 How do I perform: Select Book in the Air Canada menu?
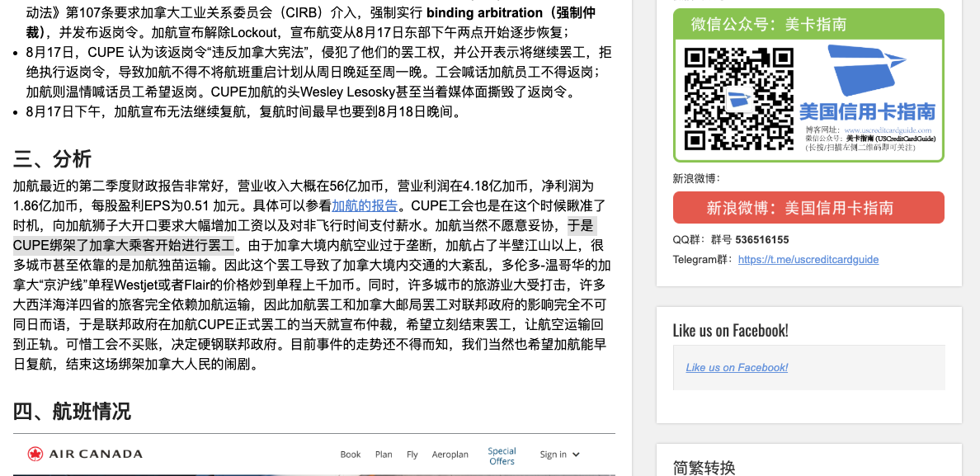pyautogui.click(x=351, y=454)
